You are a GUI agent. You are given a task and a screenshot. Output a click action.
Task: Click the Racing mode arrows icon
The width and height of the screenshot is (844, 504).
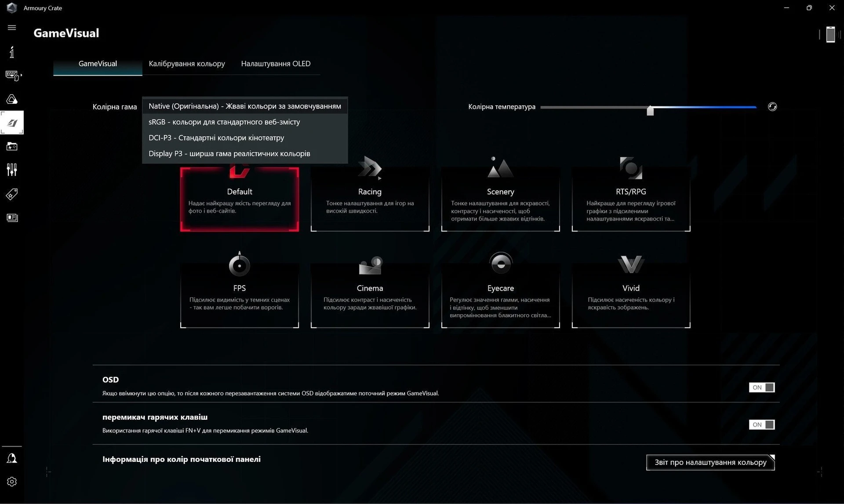[x=370, y=168]
